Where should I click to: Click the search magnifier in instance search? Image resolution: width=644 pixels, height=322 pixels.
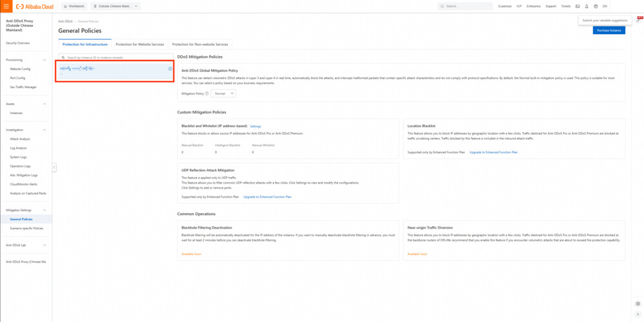(x=63, y=57)
